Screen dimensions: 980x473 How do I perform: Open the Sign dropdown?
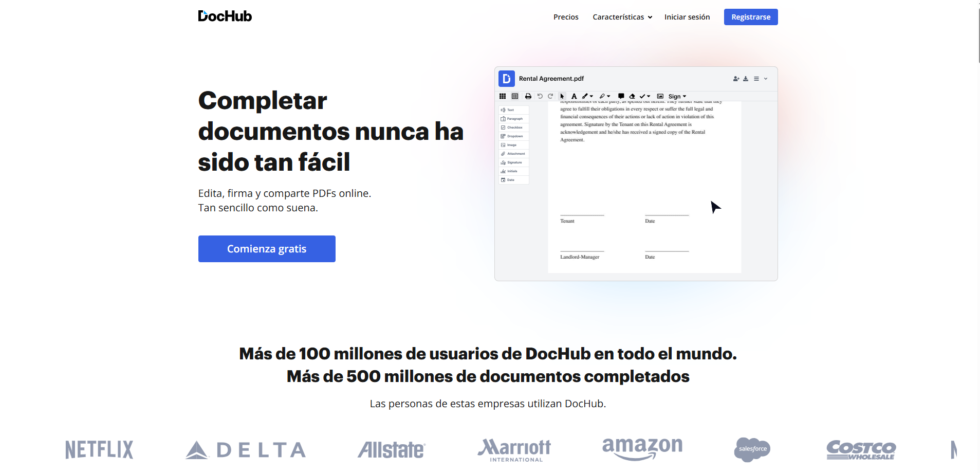point(677,96)
